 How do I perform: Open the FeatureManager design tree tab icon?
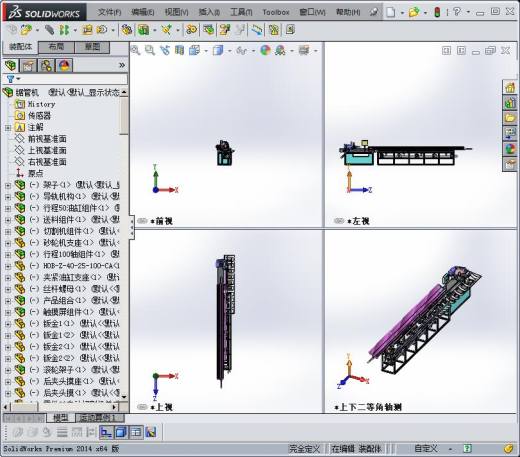point(11,65)
